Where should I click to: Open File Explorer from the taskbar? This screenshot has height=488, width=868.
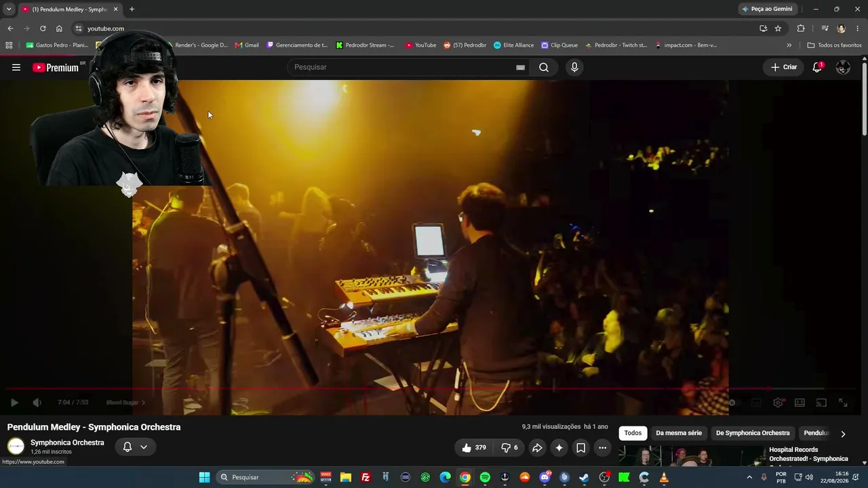pyautogui.click(x=346, y=477)
